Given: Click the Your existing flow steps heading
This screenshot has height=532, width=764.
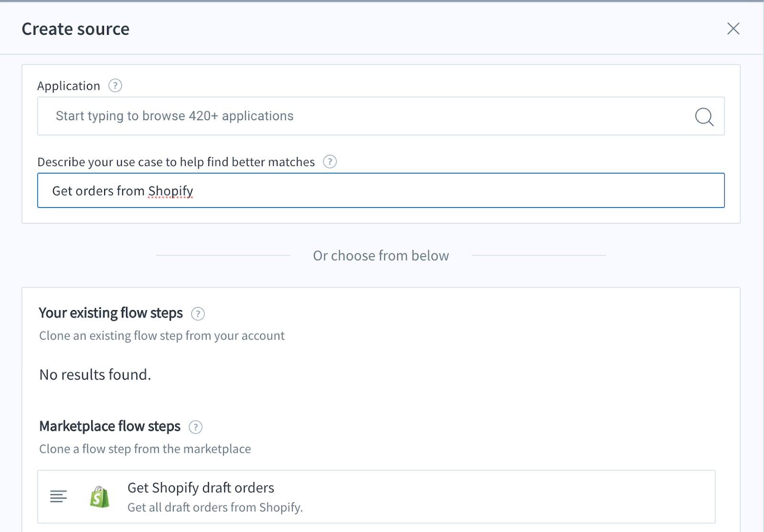Looking at the screenshot, I should pos(111,313).
